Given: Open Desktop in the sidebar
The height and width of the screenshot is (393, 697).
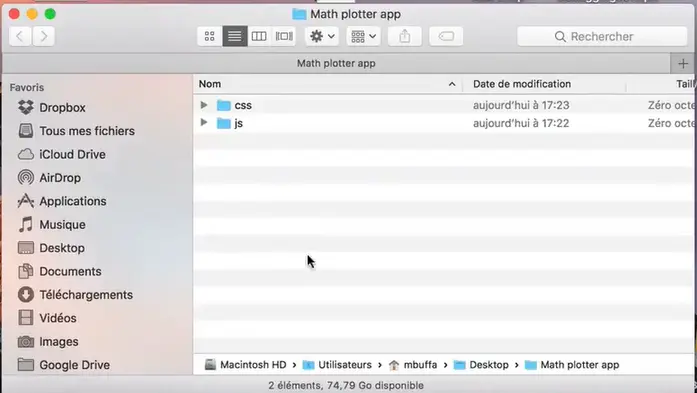Looking at the screenshot, I should (62, 248).
